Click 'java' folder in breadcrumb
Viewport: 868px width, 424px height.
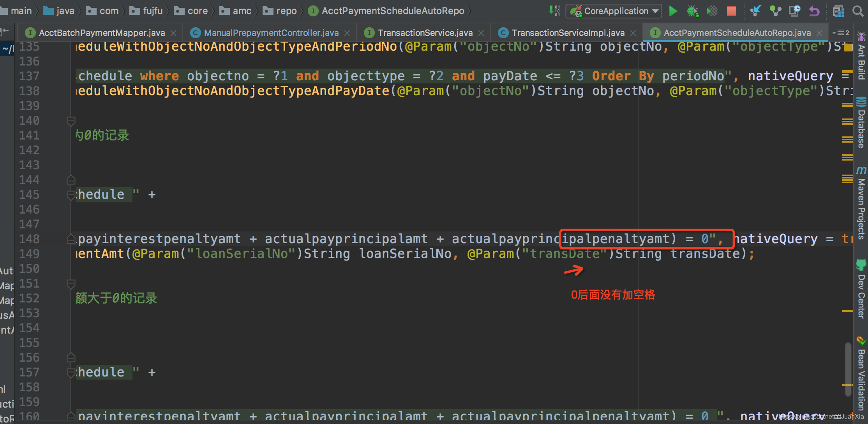click(59, 11)
